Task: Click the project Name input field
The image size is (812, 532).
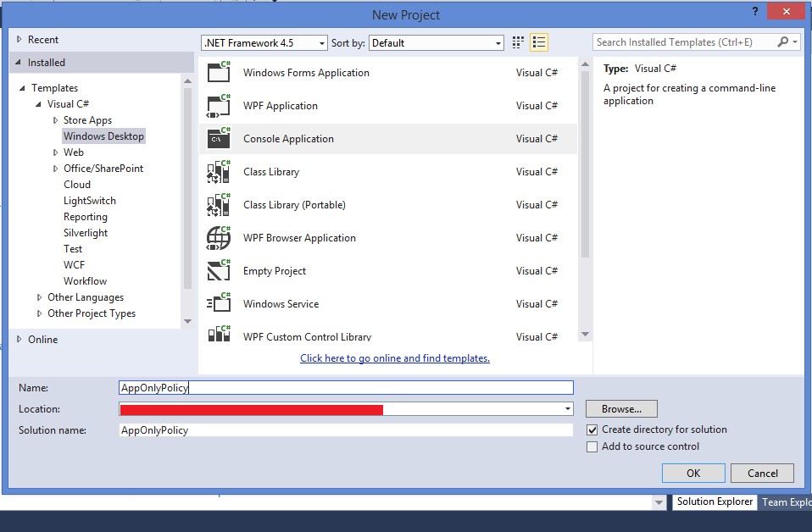Action: (x=346, y=388)
